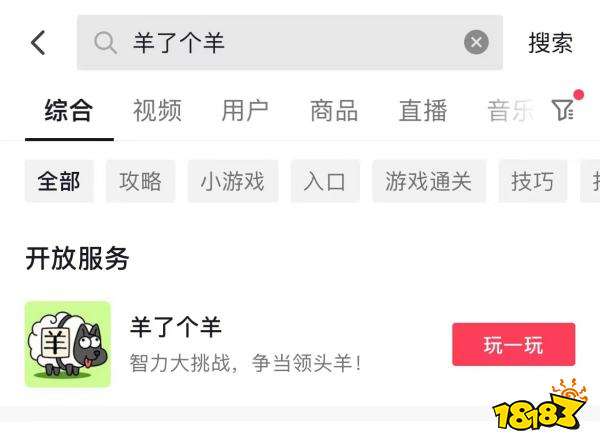Click the 18183 watermark logo

click(540, 406)
